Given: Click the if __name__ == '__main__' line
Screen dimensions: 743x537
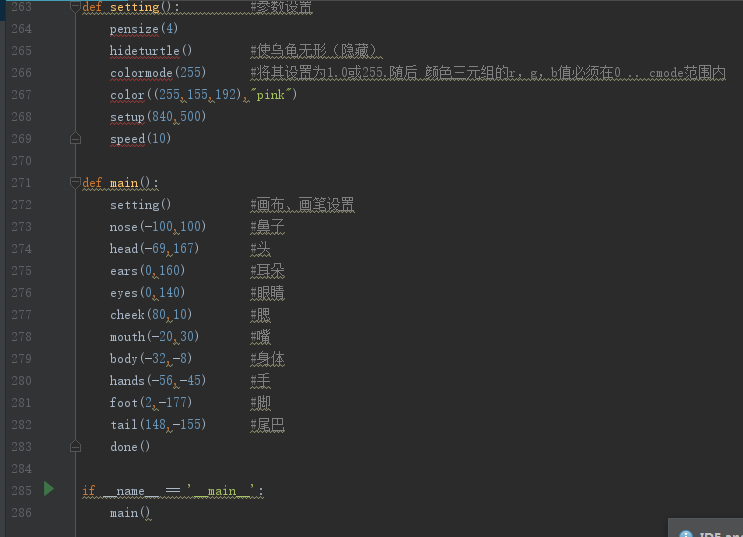Looking at the screenshot, I should [172, 491].
